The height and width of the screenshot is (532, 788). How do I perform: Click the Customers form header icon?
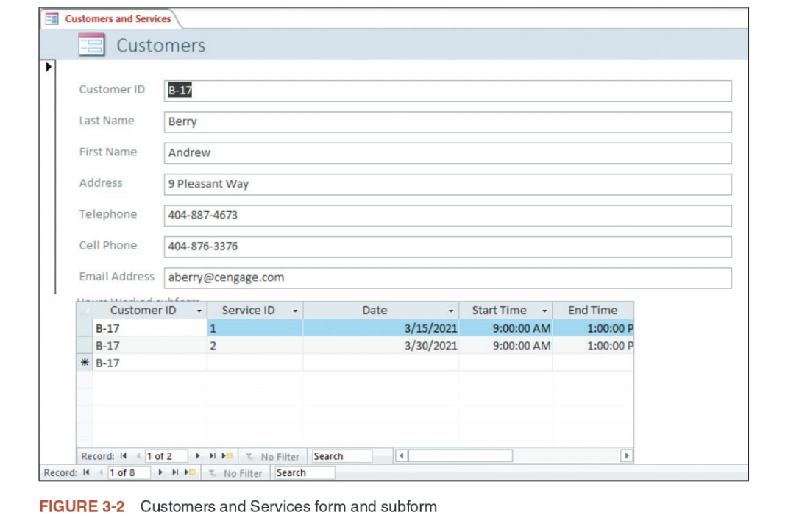coord(91,45)
